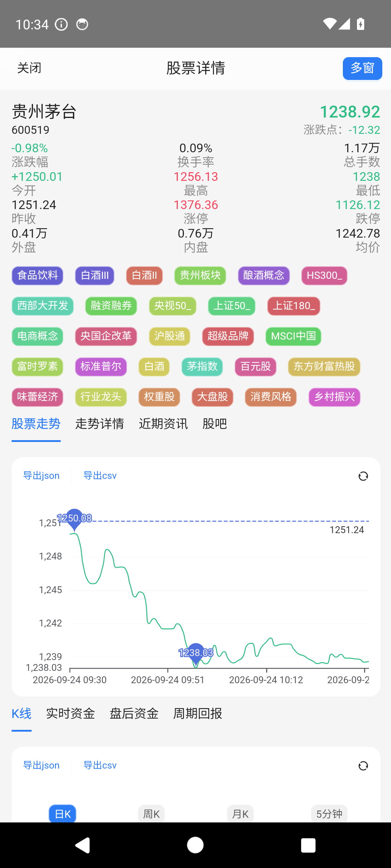Click the stock code 600519
Image resolution: width=391 pixels, height=868 pixels.
tap(30, 130)
